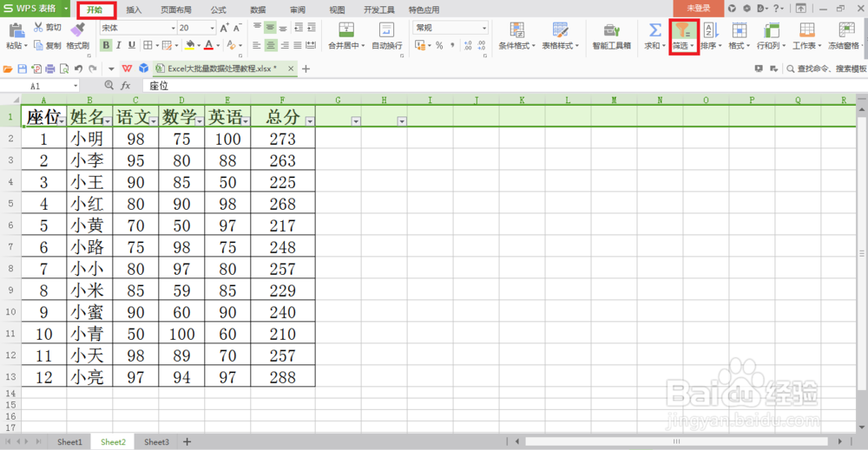Click the Filter (筛选) funnel icon

click(683, 30)
